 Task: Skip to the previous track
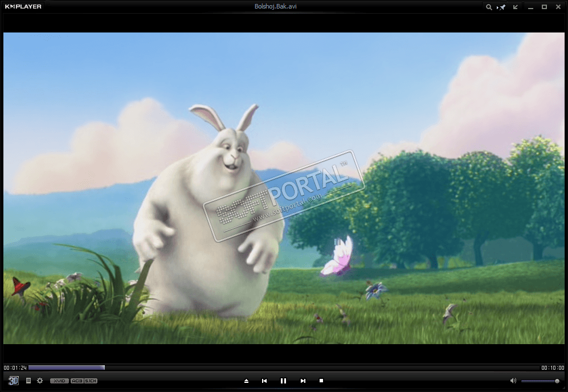(264, 381)
